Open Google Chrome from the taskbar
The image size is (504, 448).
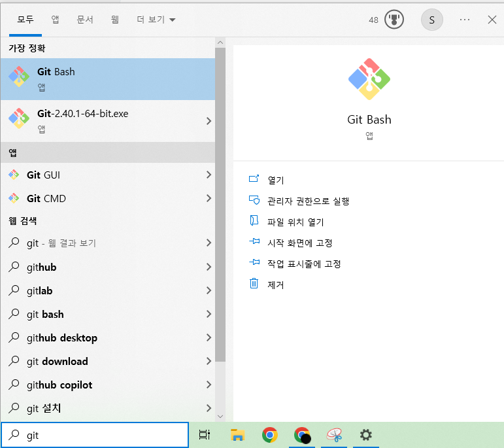[x=269, y=435]
